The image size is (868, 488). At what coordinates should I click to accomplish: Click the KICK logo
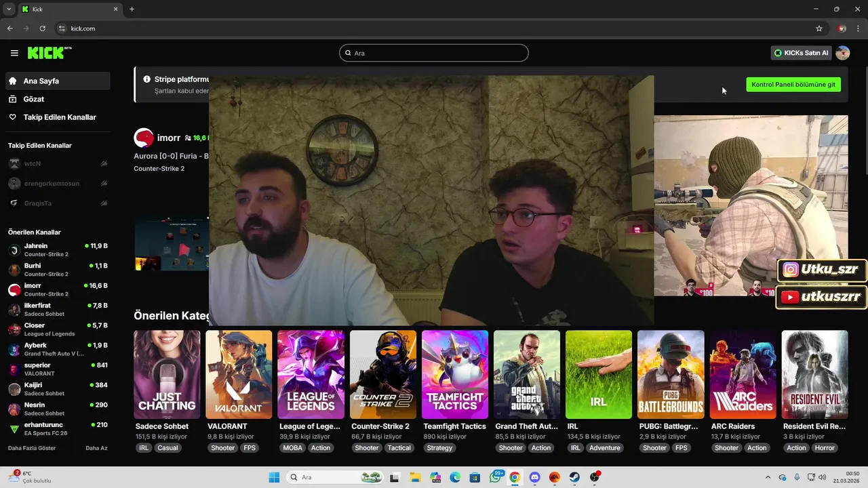[x=50, y=53]
